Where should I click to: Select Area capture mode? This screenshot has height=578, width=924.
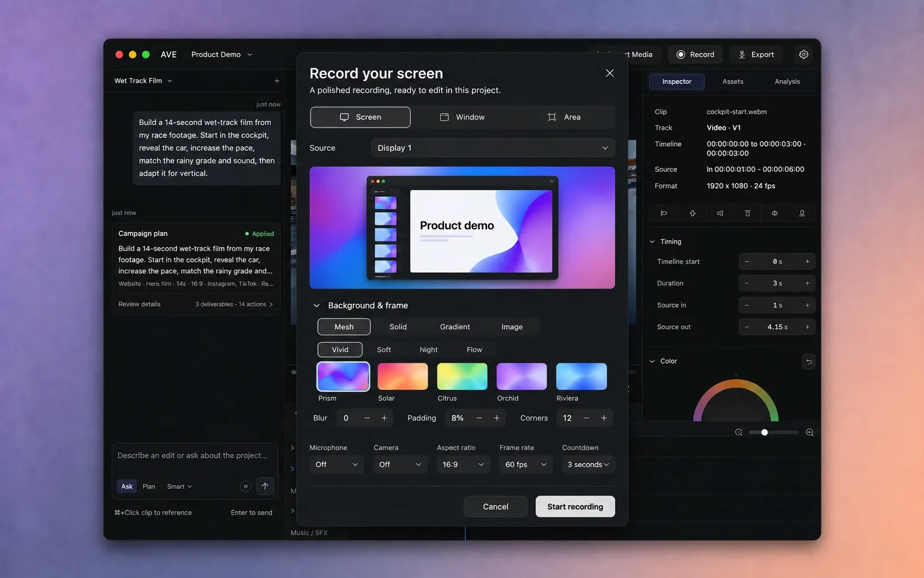[564, 117]
